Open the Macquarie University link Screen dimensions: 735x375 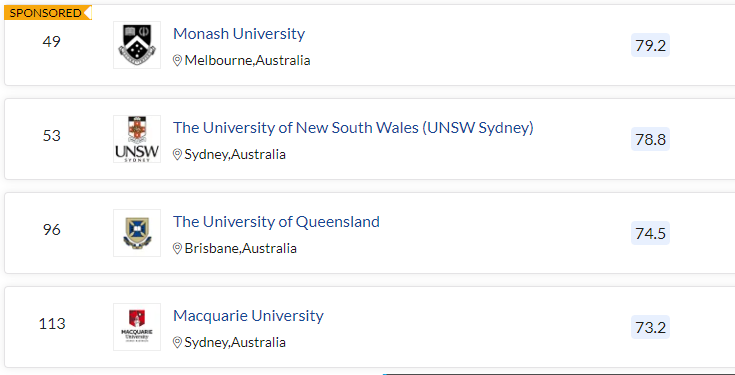pos(248,316)
